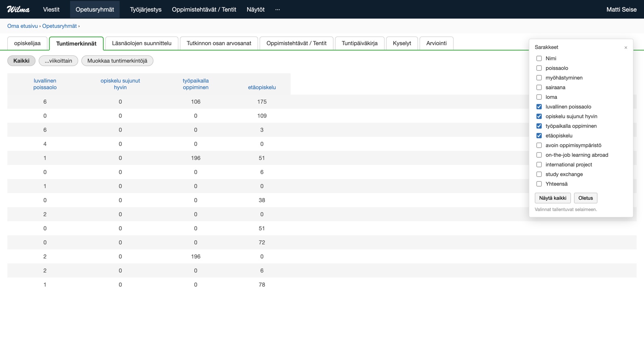Open the Läsnäolojen suunnittelu tab
This screenshot has width=644, height=346.
pyautogui.click(x=142, y=43)
